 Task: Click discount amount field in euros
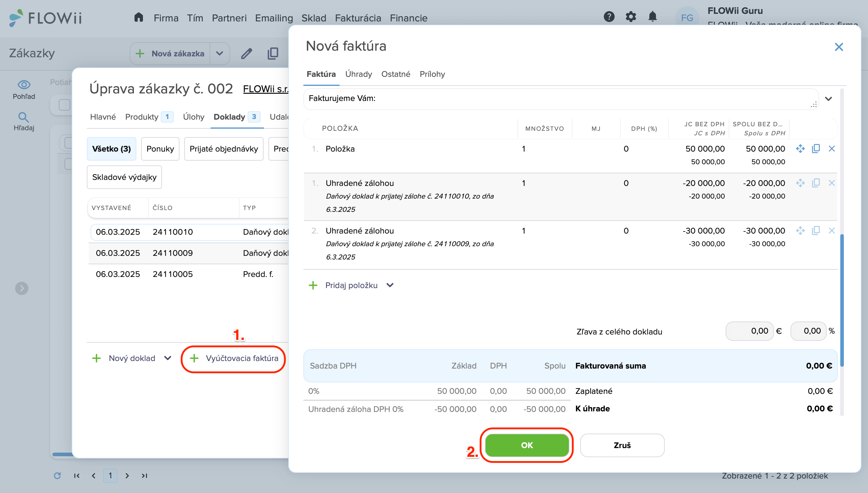749,331
